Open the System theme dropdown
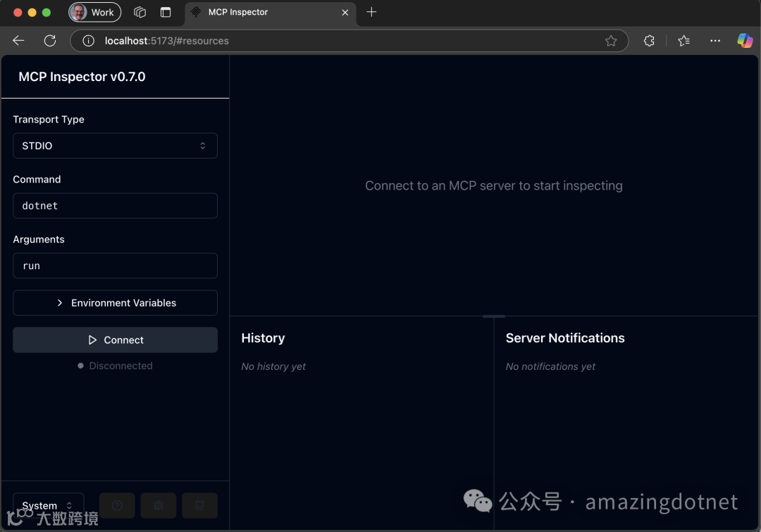The image size is (761, 532). pyautogui.click(x=48, y=505)
